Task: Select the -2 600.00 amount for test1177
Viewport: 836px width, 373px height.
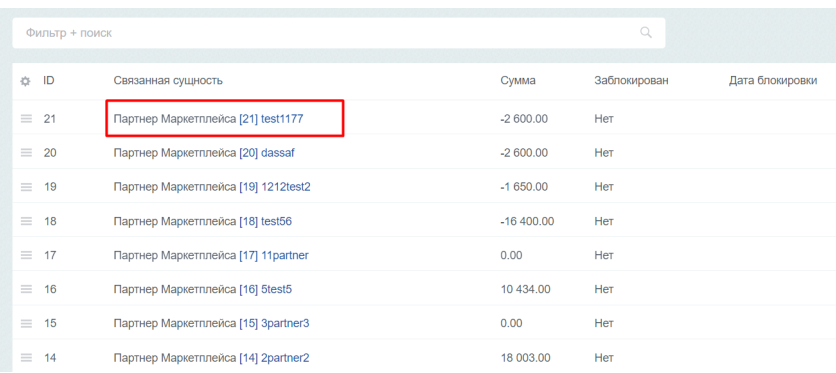Action: pos(524,119)
